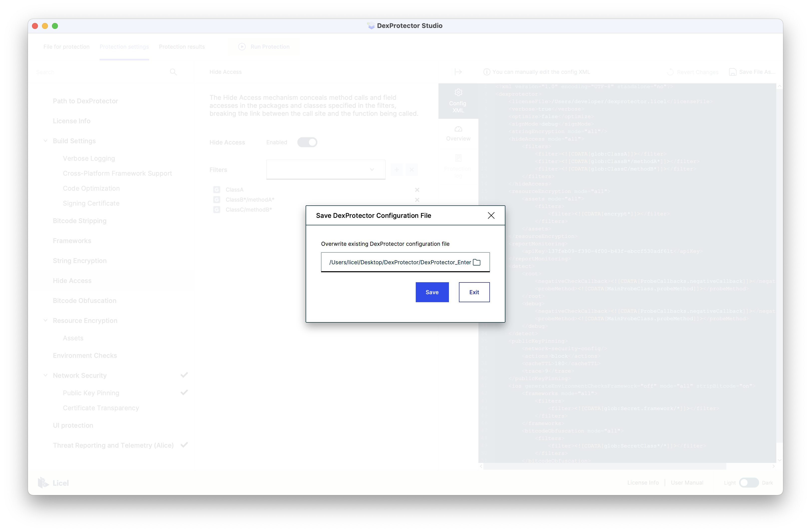Screen dimensions: 811x532
Task: Select Public Key Pinning setting
Action: [91, 393]
